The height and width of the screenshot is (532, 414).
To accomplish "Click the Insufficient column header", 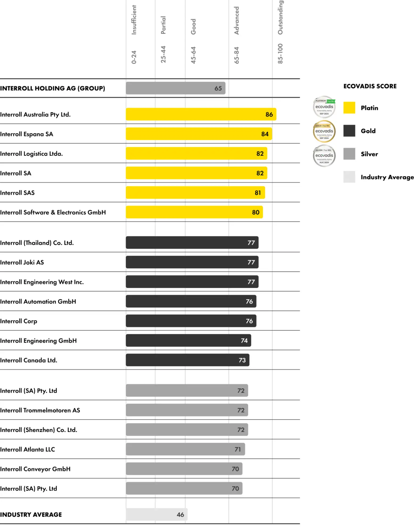I will (134, 20).
